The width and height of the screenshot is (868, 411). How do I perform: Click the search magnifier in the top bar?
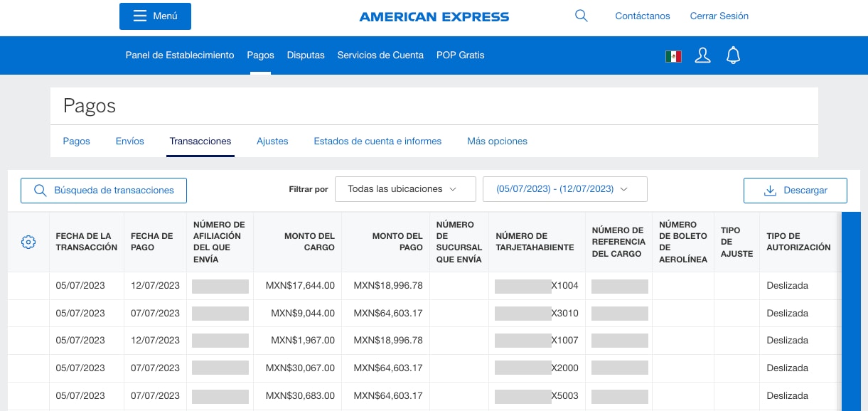(581, 16)
